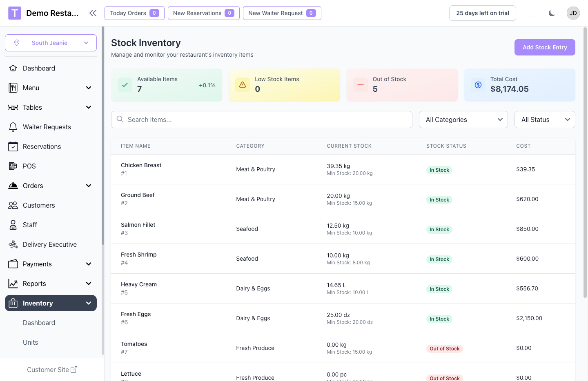Open Waiter Requests in the sidebar

click(x=51, y=127)
